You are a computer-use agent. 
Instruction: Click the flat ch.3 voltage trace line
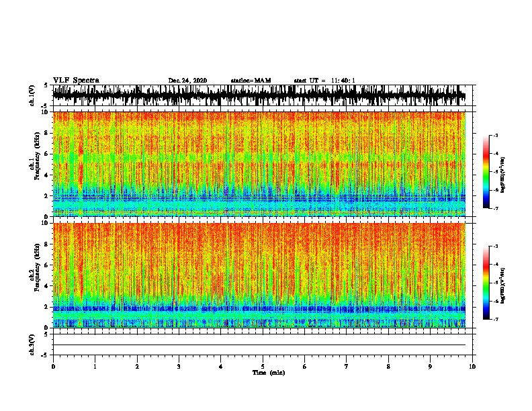pos(259,345)
